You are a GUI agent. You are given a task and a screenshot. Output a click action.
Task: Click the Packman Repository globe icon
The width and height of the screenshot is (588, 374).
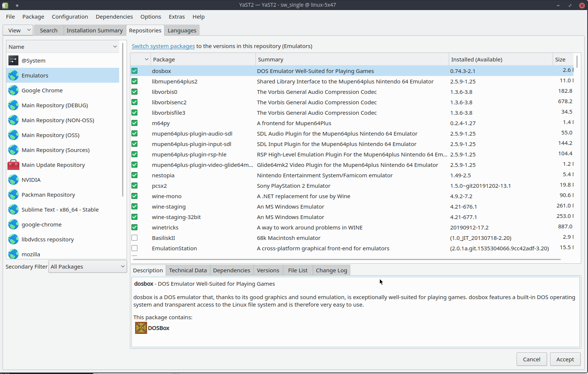click(13, 194)
